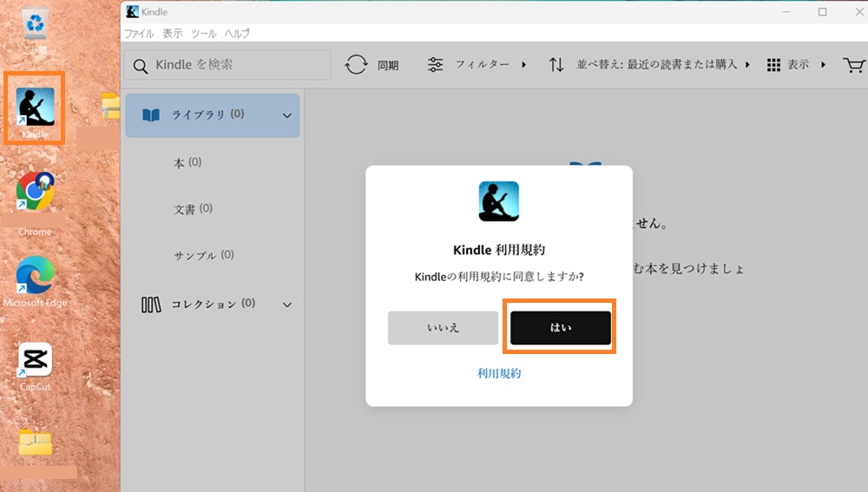Click the フィルター sliders icon
Image resolution: width=868 pixels, height=492 pixels.
pos(435,65)
